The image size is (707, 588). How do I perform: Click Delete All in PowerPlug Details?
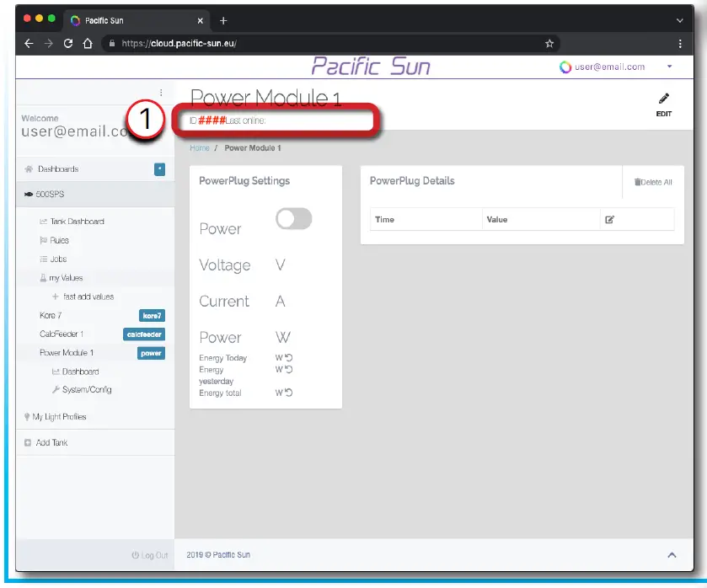pos(653,182)
